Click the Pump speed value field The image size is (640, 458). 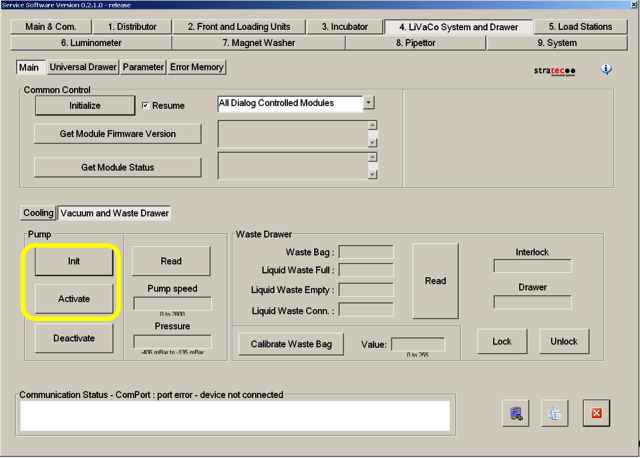(171, 303)
